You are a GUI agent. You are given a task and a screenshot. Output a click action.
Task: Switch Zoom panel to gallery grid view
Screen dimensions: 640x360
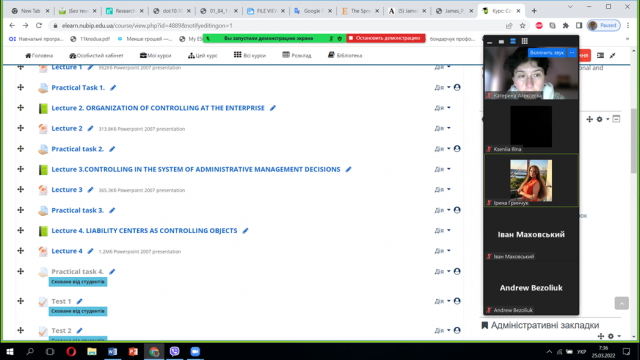[524, 41]
